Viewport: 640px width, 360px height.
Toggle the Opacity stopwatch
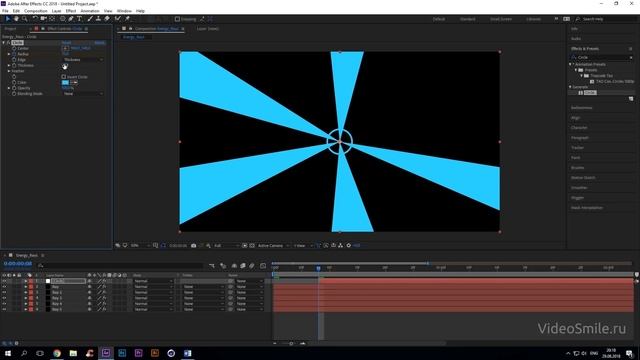(x=14, y=88)
